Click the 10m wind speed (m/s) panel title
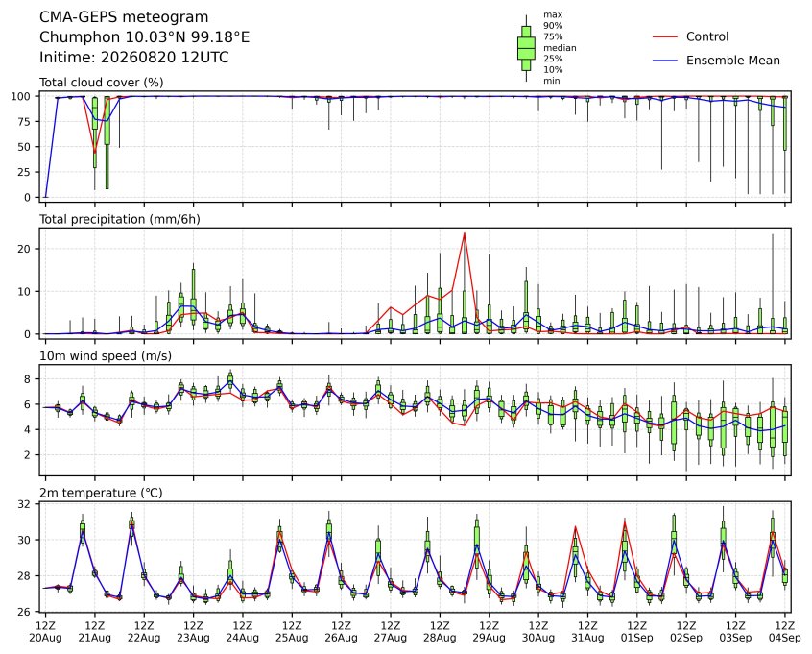The height and width of the screenshot is (654, 812). [x=106, y=356]
